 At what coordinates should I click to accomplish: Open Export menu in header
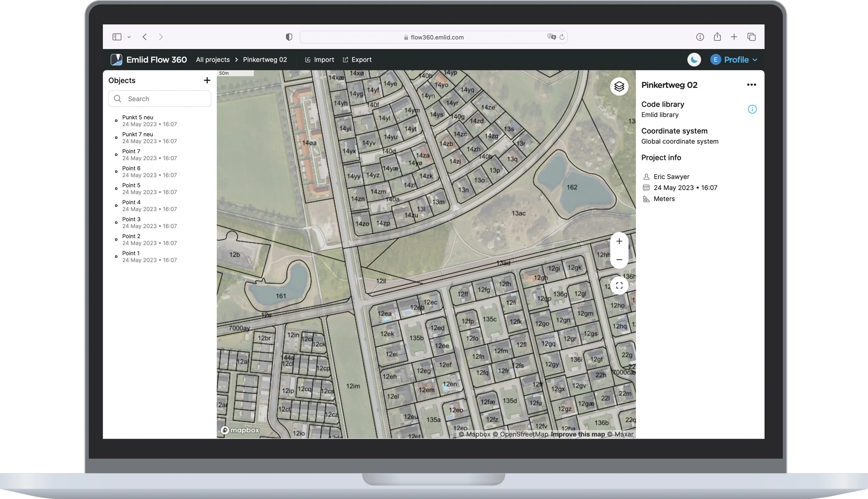point(357,60)
